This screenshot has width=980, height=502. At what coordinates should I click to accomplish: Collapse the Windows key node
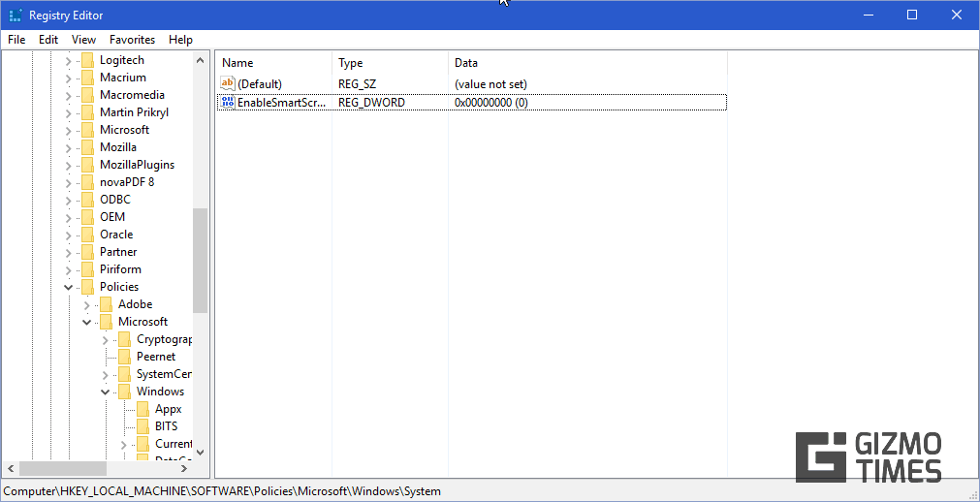[x=106, y=392]
